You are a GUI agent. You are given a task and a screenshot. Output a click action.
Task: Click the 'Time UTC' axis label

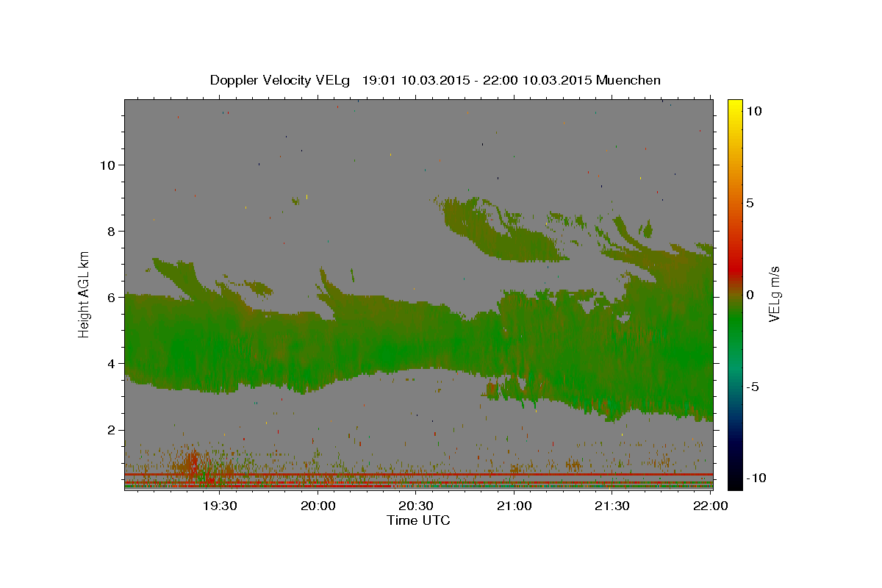click(x=418, y=520)
